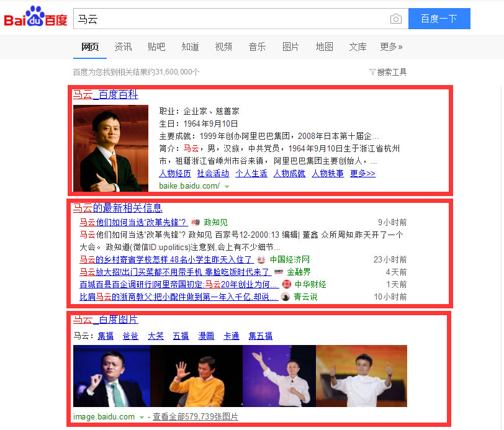Click the 中华财经 source icon
Screen dimensions: 504x430
(286, 284)
